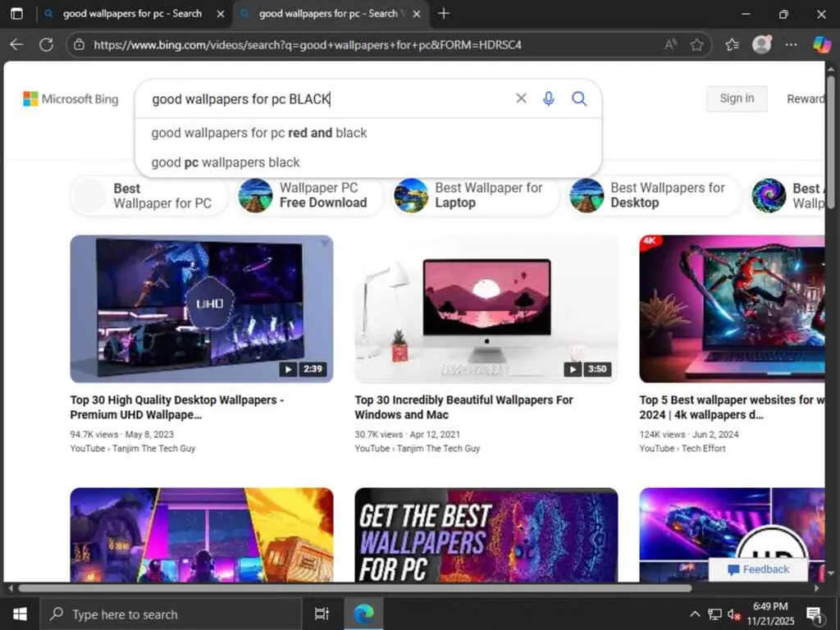Open the pink sunset iMac video thumbnail

point(486,308)
